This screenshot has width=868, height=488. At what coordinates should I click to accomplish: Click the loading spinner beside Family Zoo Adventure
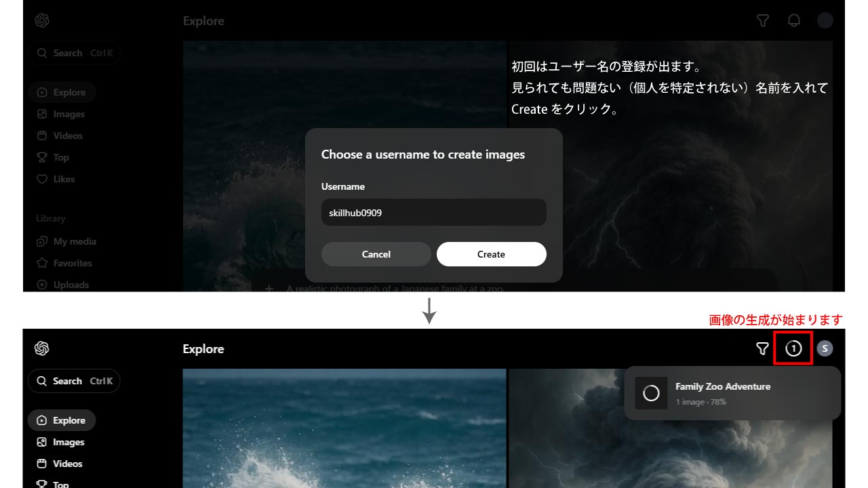click(651, 393)
